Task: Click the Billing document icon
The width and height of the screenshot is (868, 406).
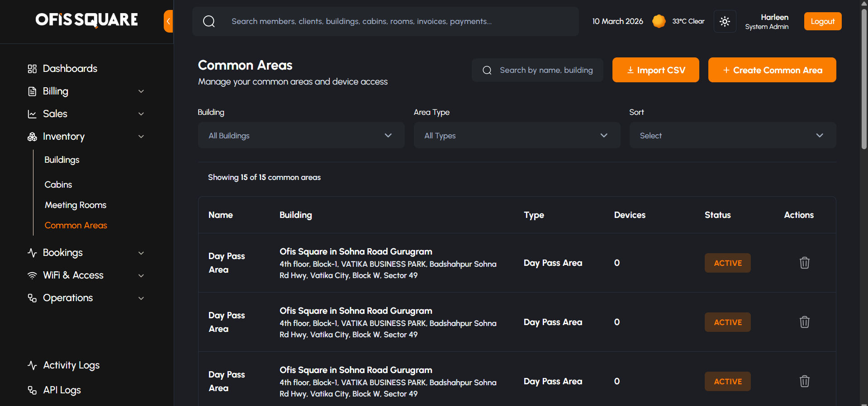Action: pyautogui.click(x=32, y=91)
